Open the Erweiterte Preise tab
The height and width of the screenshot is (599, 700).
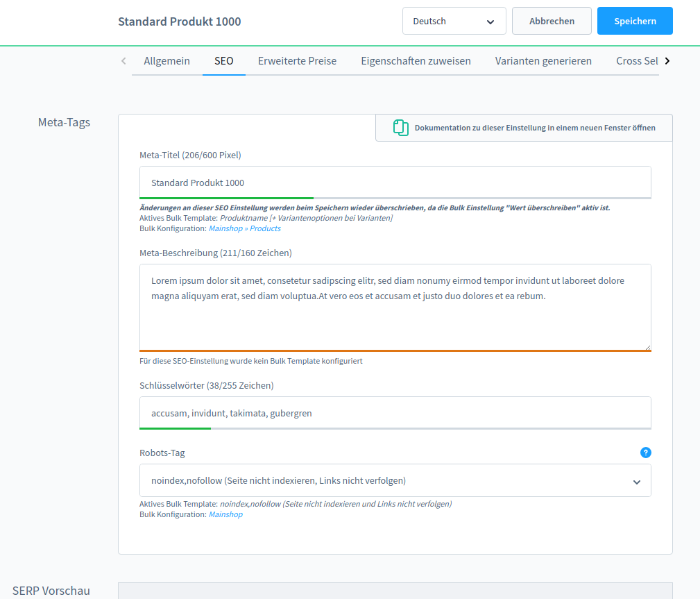pyautogui.click(x=298, y=61)
